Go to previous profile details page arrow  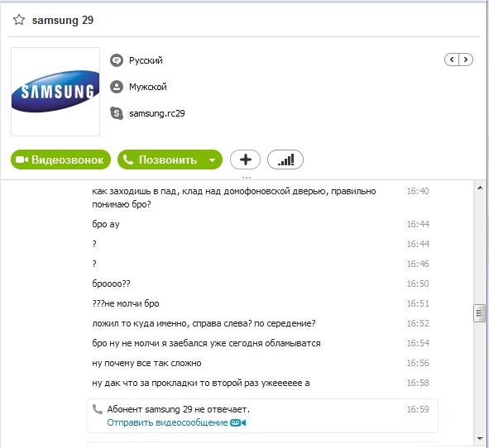coord(452,60)
